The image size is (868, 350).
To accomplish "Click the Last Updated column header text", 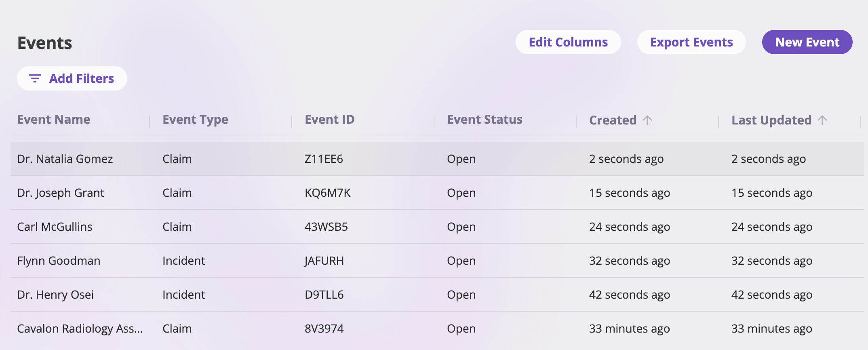I will point(771,120).
